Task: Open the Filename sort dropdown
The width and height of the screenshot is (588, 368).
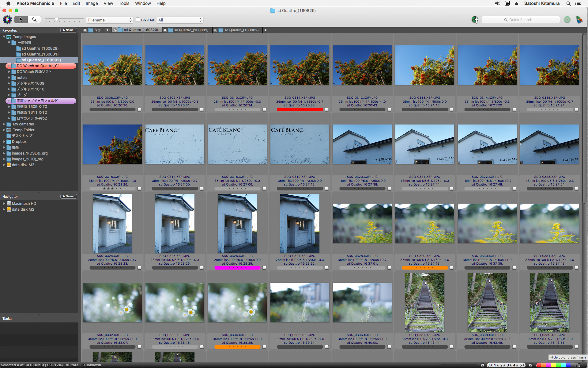Action: click(110, 20)
